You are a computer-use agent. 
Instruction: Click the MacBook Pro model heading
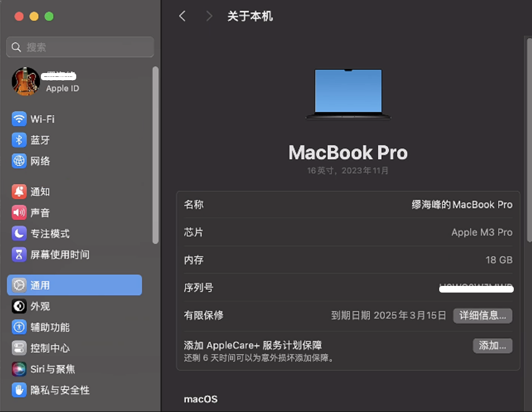[348, 153]
